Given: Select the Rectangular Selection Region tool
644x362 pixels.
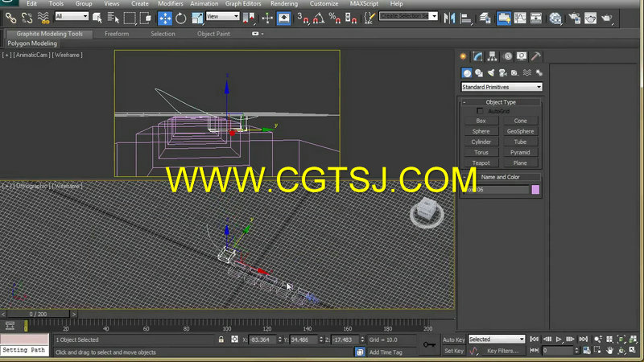Looking at the screenshot, I should [130, 18].
